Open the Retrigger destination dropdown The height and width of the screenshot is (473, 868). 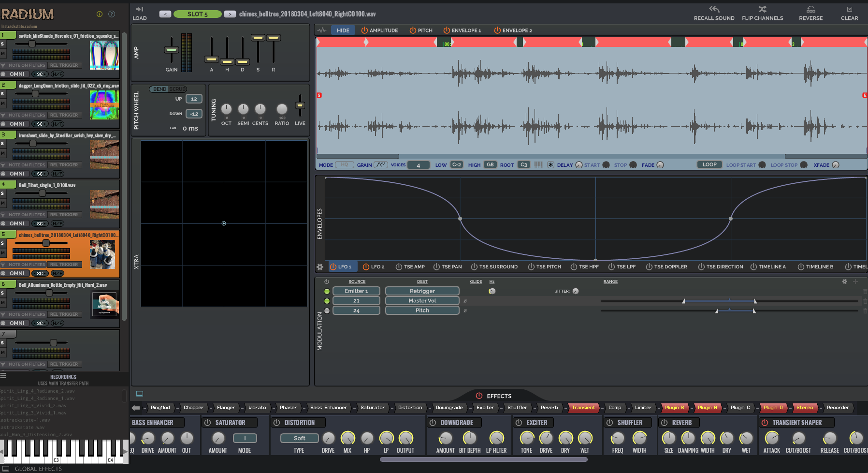click(x=422, y=291)
